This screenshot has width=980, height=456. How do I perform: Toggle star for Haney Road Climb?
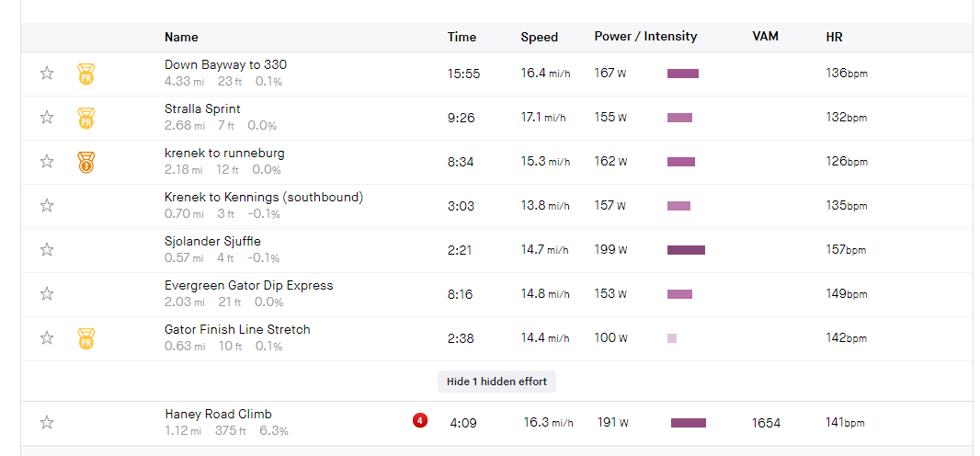pyautogui.click(x=47, y=423)
